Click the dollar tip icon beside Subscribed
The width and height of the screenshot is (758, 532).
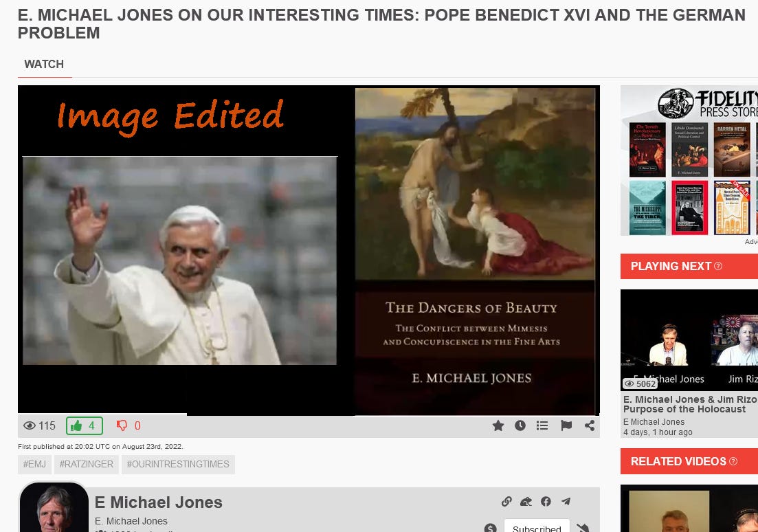tap(490, 528)
